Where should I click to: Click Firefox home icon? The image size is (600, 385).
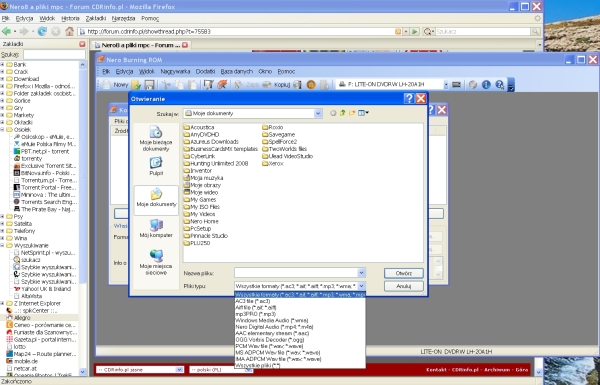tap(69, 31)
